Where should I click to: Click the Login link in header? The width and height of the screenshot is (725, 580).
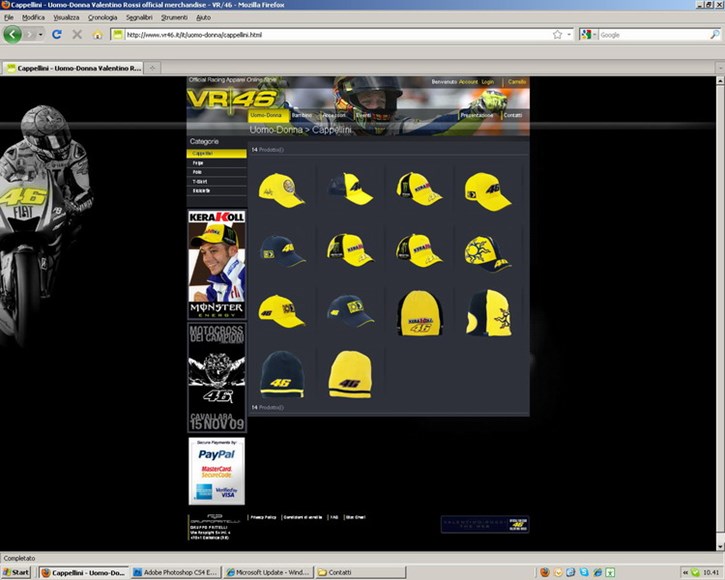click(488, 82)
